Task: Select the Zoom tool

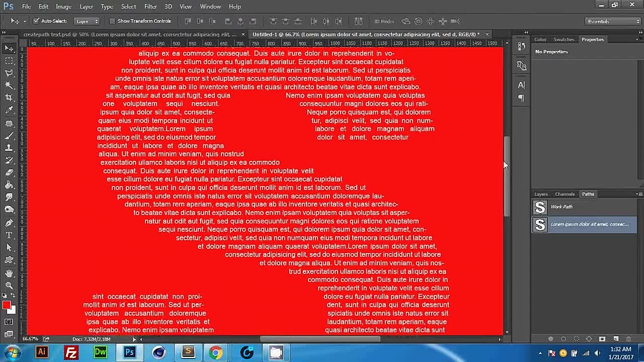Action: pyautogui.click(x=9, y=285)
